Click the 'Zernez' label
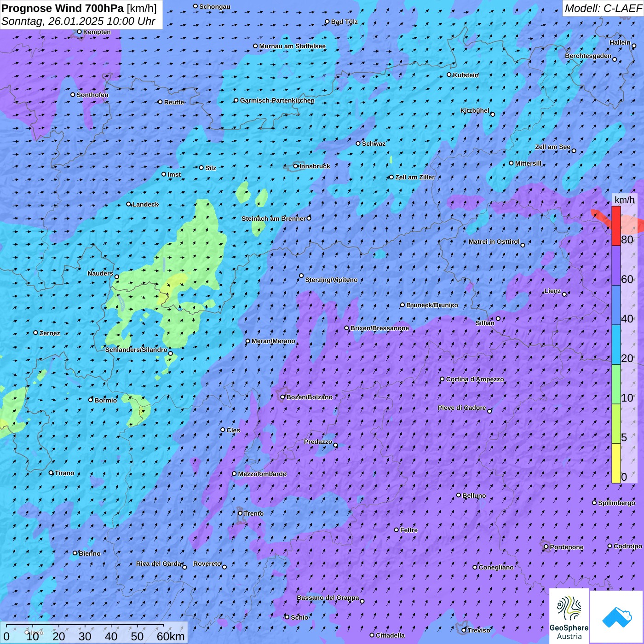Image resolution: width=644 pixels, height=644 pixels. 50,333
